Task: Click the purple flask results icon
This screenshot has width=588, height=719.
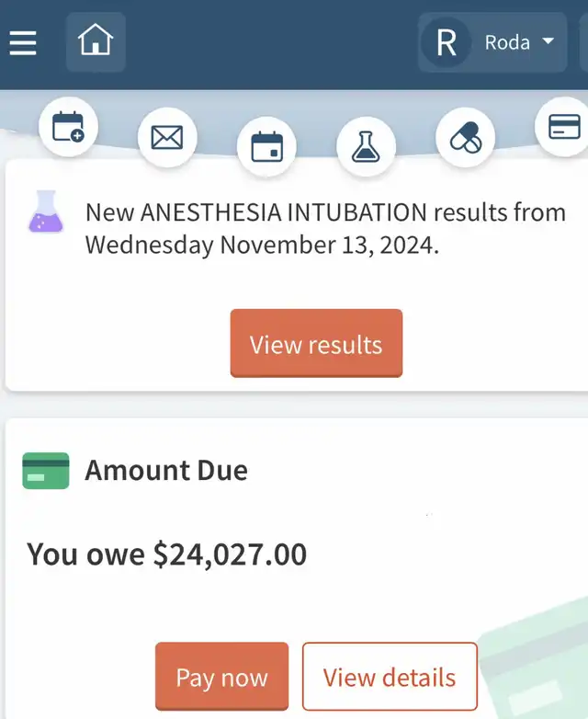Action: click(x=46, y=211)
